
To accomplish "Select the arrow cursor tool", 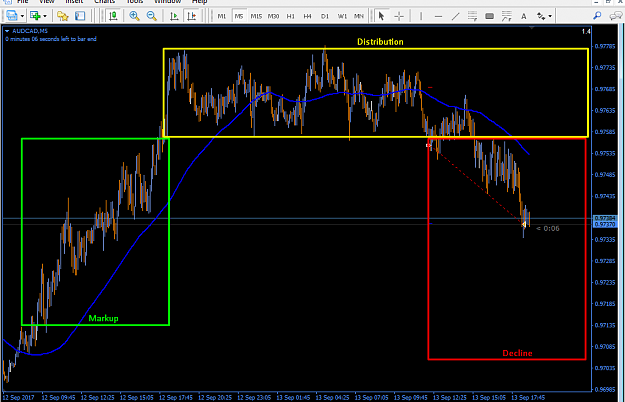I will 381,16.
